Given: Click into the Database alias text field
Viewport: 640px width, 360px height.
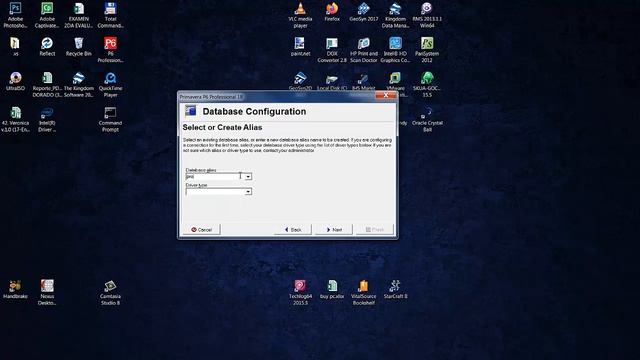Looking at the screenshot, I should 215,177.
